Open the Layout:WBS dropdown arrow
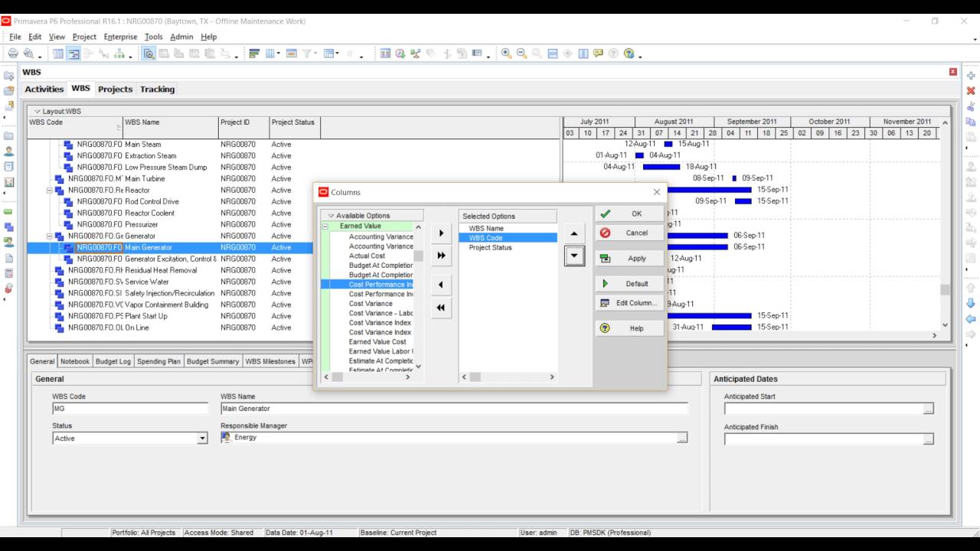Viewport: 980px width, 551px height. [38, 112]
